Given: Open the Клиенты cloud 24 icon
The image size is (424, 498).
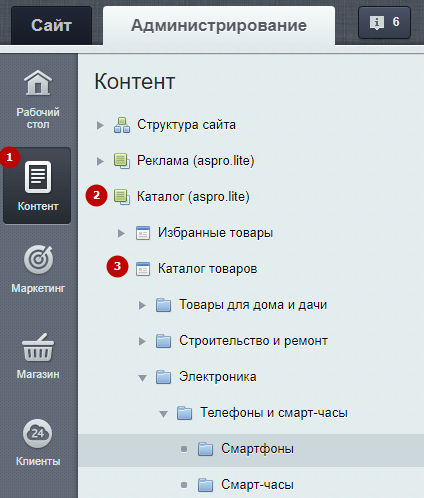Looking at the screenshot, I should click(38, 433).
